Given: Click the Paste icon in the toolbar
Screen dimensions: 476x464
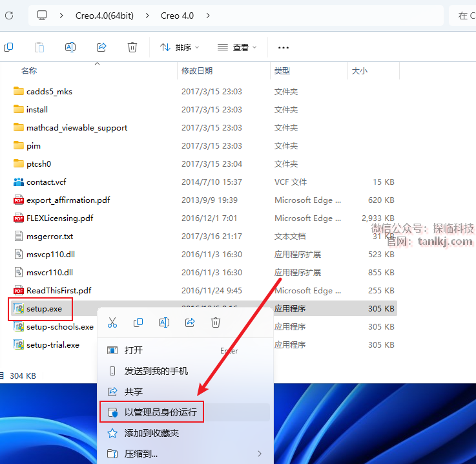Looking at the screenshot, I should [x=39, y=47].
